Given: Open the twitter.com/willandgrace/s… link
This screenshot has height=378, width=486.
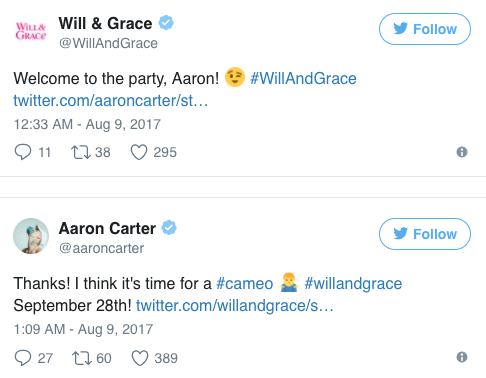Looking at the screenshot, I should pyautogui.click(x=235, y=306).
